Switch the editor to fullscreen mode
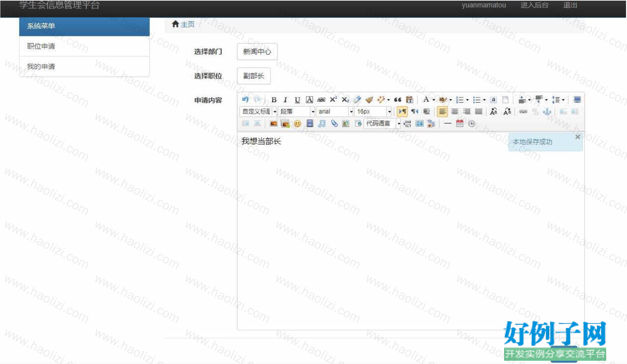 point(577,99)
